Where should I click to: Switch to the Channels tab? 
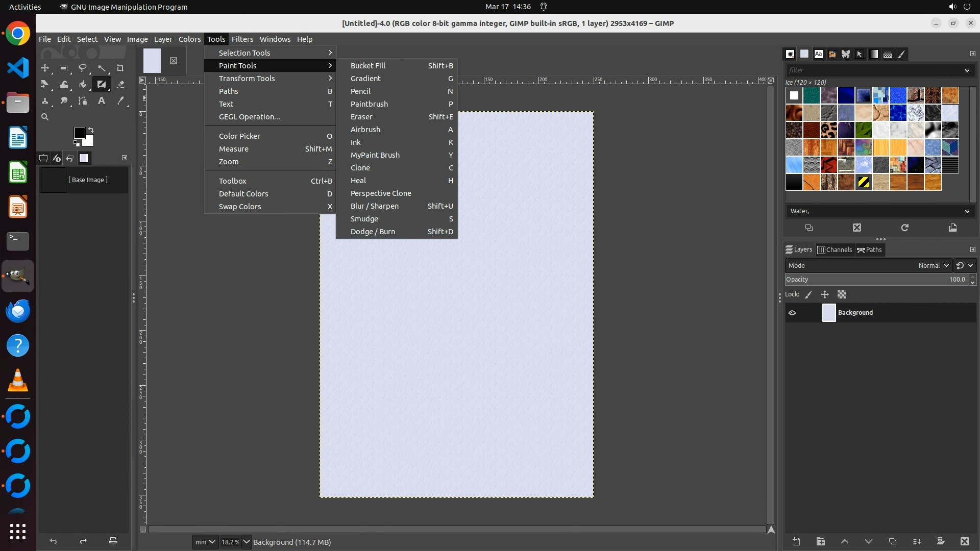coord(835,249)
